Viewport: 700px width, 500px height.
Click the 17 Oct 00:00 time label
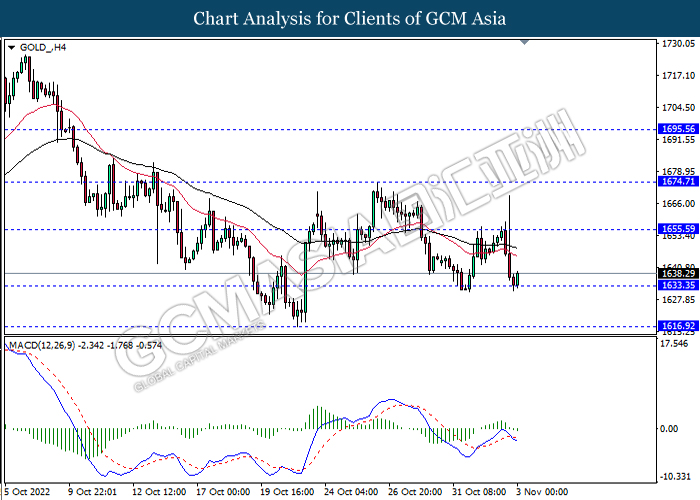click(223, 492)
